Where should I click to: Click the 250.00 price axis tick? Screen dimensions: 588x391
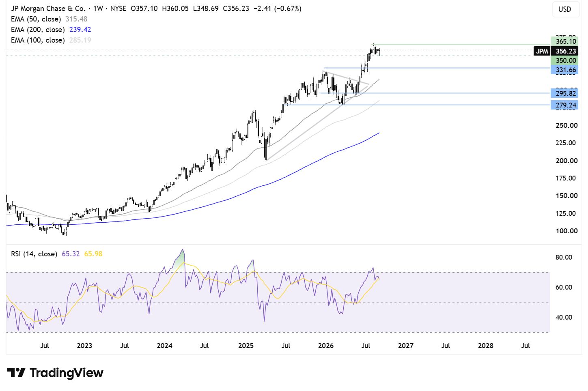(x=566, y=125)
